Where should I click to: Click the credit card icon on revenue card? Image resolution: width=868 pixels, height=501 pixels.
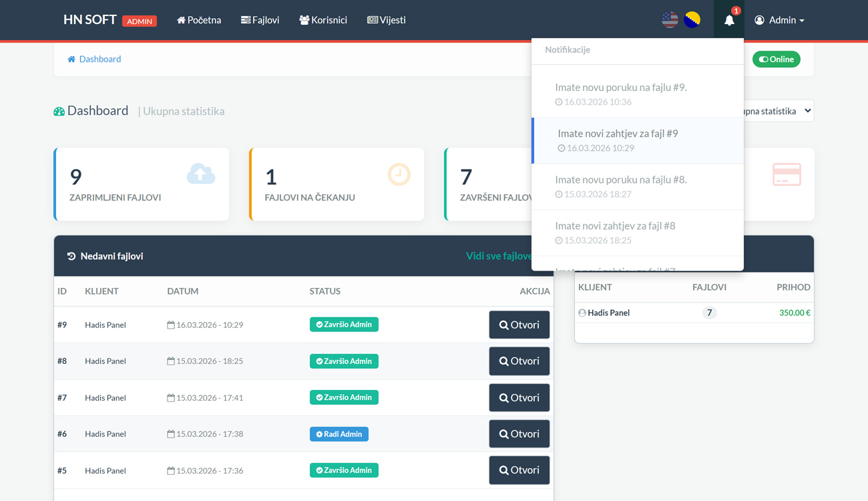click(786, 174)
